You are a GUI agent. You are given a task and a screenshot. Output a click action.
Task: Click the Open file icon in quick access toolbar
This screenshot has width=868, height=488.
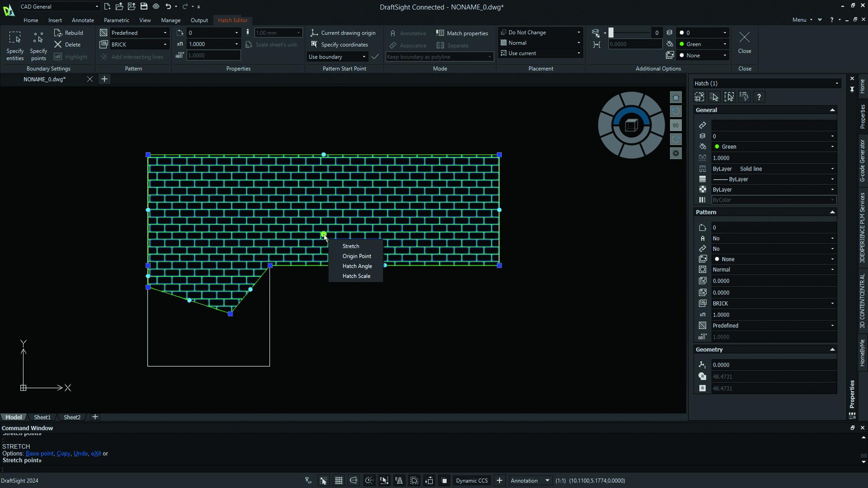point(119,7)
